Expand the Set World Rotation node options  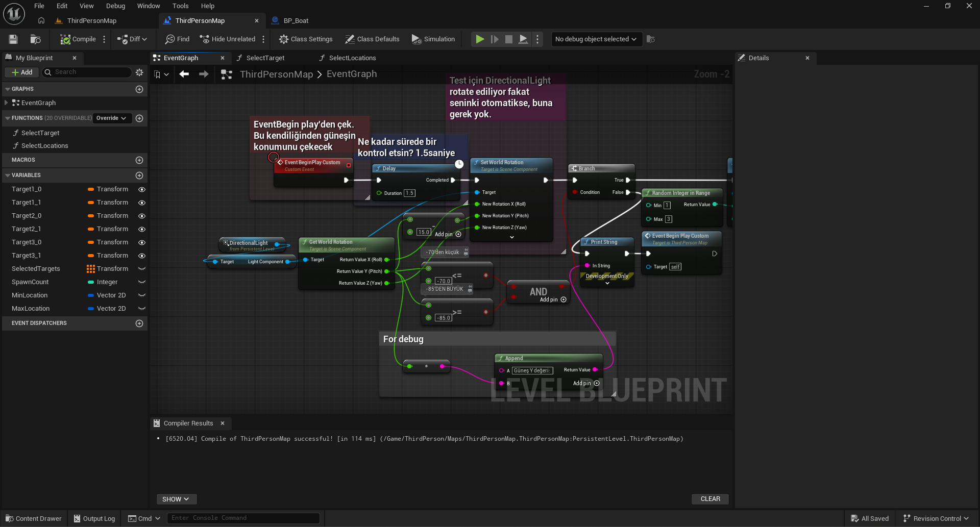[x=512, y=237]
